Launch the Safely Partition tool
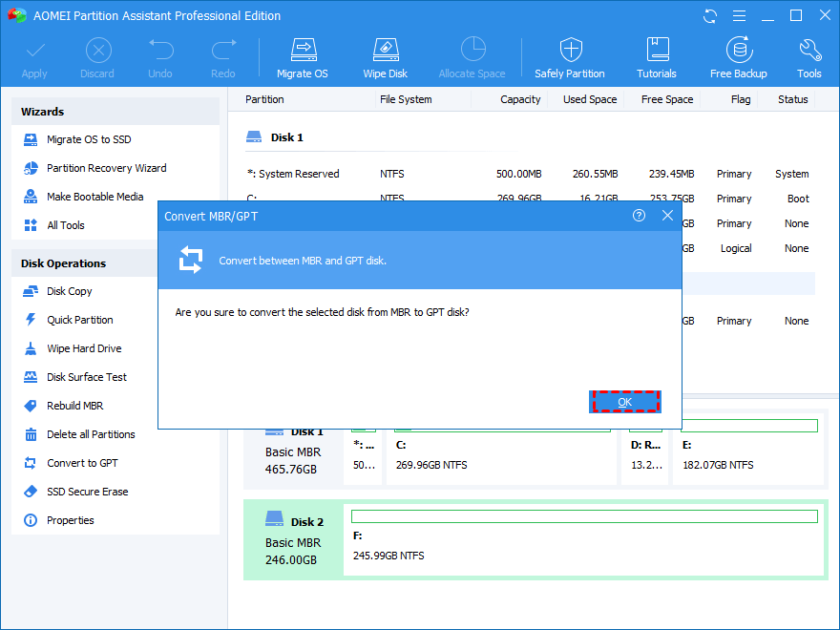840x630 pixels. point(570,58)
